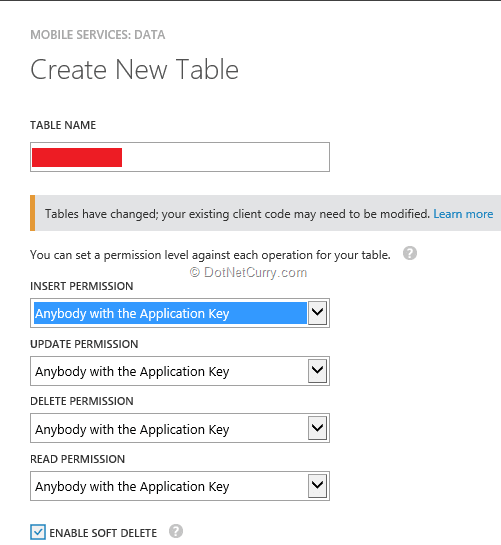Toggle the Enable Soft Delete checkbox

tap(38, 532)
